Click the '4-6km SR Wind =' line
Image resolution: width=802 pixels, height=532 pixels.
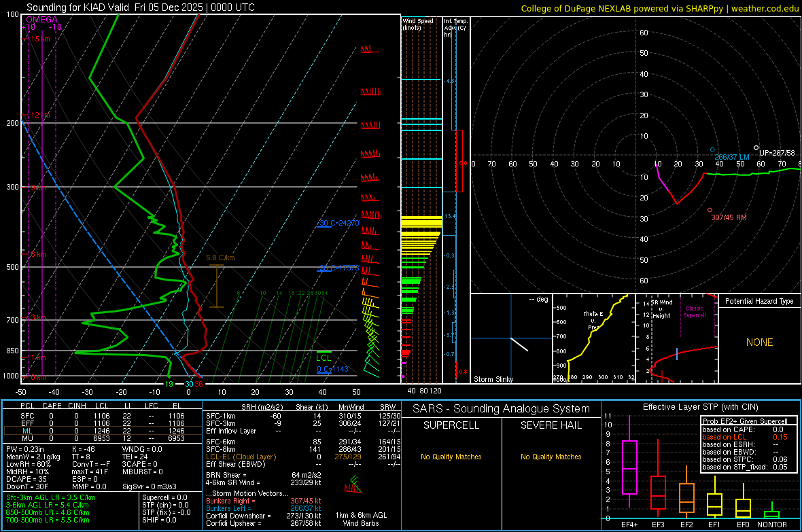pos(264,482)
